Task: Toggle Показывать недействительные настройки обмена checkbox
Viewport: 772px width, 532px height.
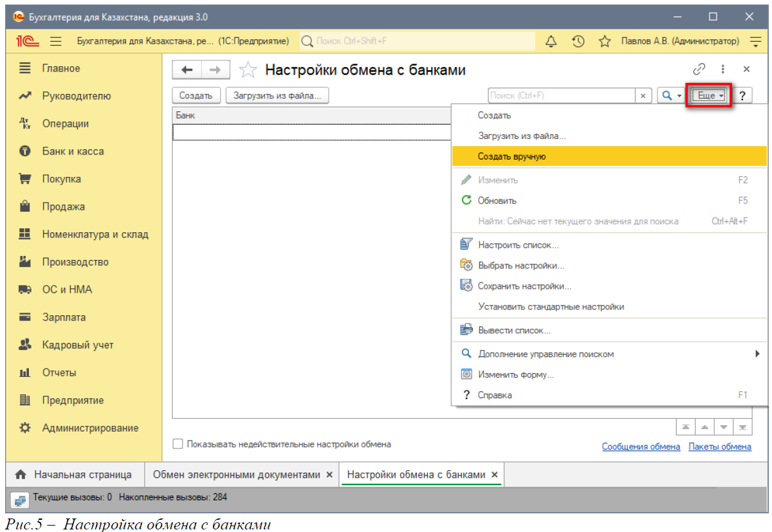Action: click(x=178, y=445)
